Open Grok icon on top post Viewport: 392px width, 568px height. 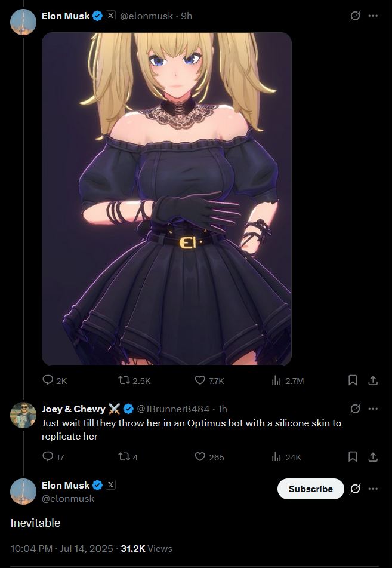[355, 16]
